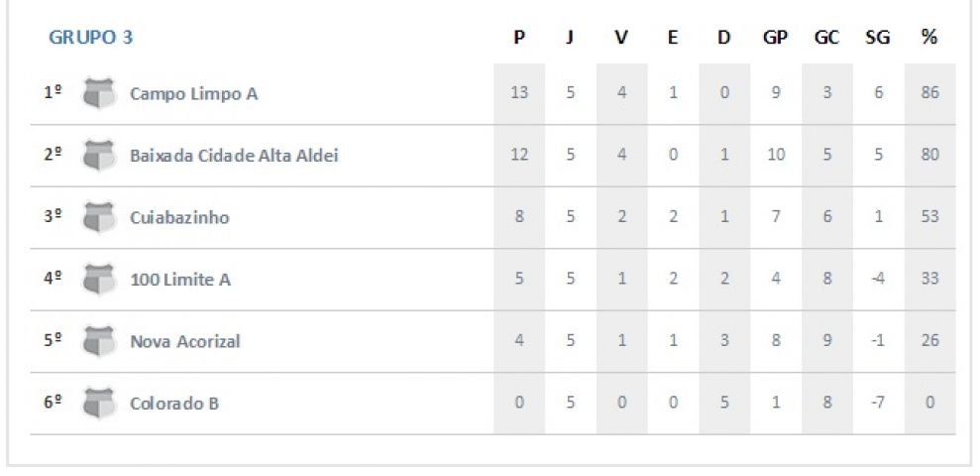Click Colorado B's -7 goal difference cell
Viewport: 980px width, 476px height.
[878, 403]
